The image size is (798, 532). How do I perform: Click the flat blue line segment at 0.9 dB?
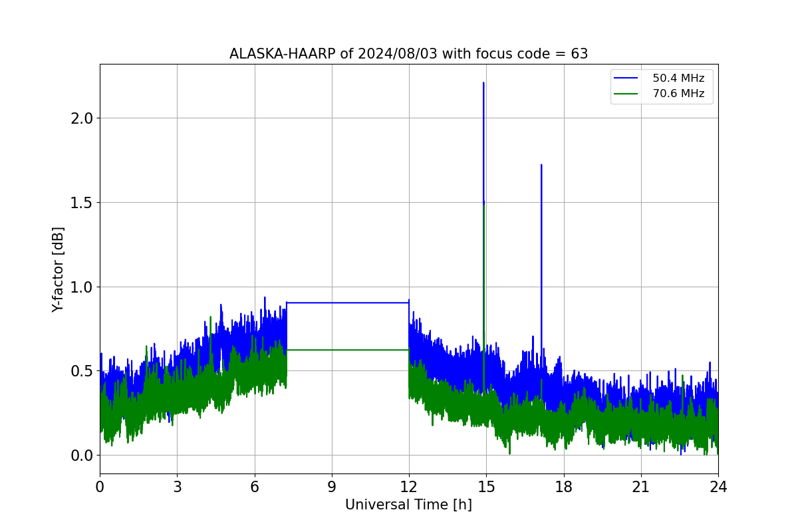[348, 303]
